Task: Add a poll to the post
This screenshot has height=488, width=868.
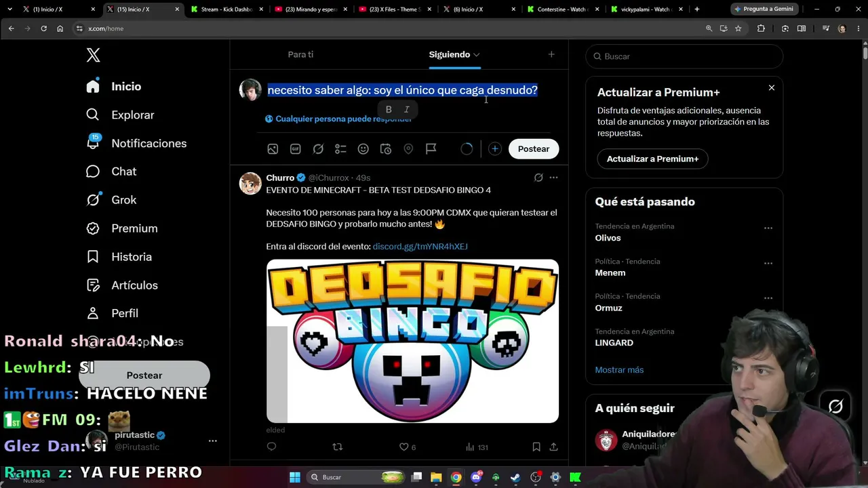Action: 340,149
